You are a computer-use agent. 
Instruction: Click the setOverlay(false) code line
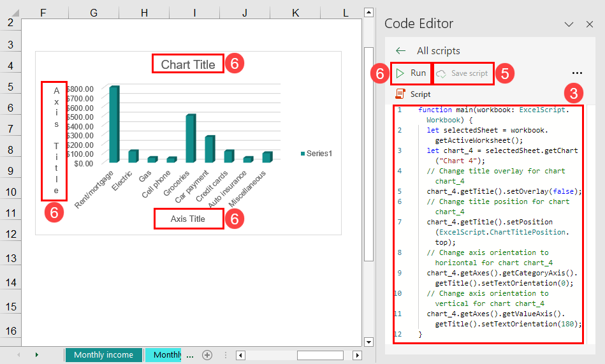(x=504, y=191)
